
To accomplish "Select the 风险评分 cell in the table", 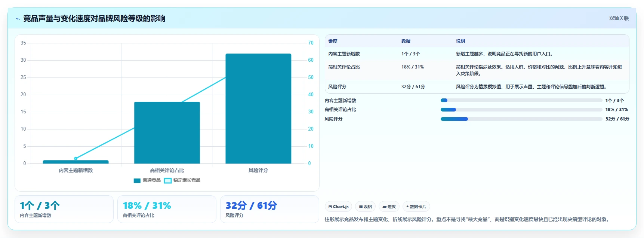I will [x=337, y=87].
